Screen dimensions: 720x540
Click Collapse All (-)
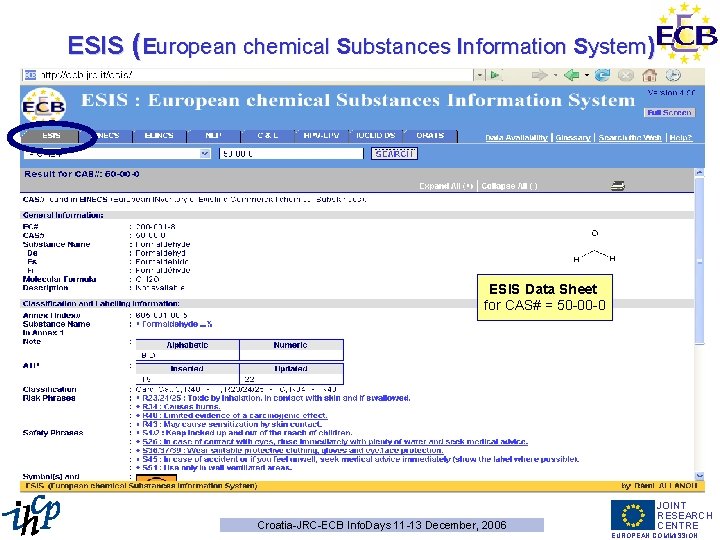click(509, 186)
